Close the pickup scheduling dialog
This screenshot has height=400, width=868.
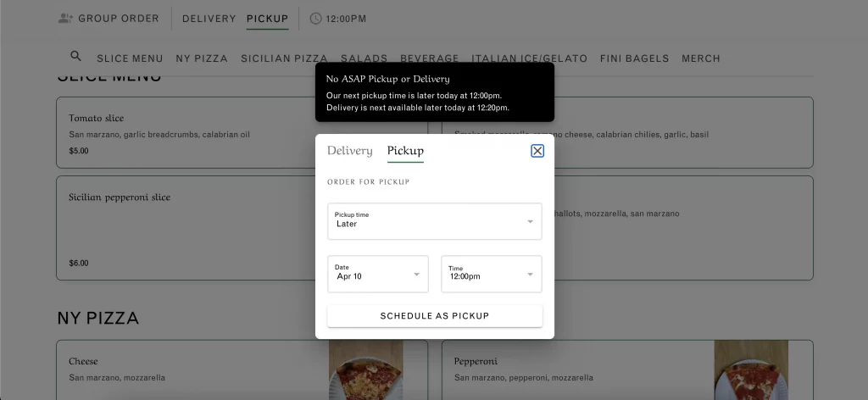[x=537, y=151]
